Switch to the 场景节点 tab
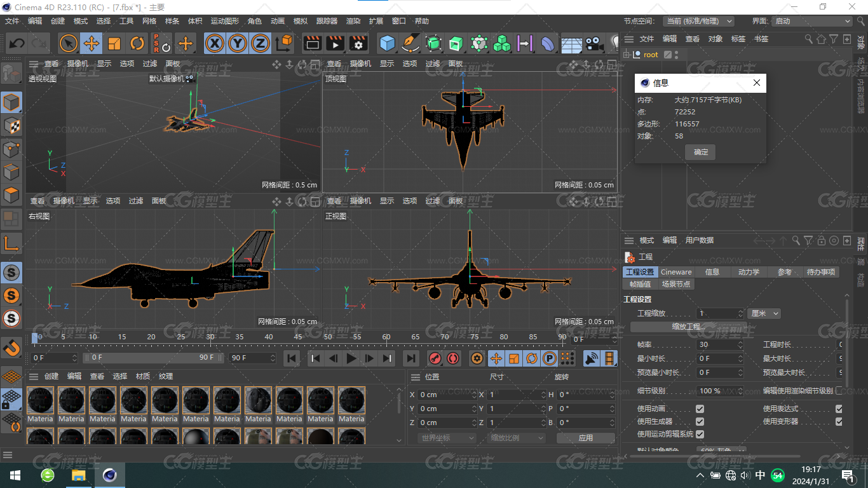Image resolution: width=868 pixels, height=488 pixels. click(x=676, y=284)
